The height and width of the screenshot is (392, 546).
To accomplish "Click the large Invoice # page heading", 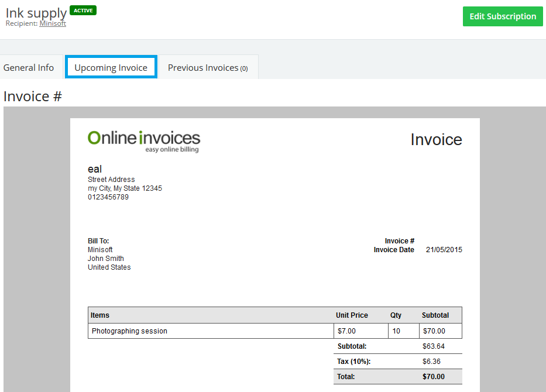I will [x=33, y=97].
